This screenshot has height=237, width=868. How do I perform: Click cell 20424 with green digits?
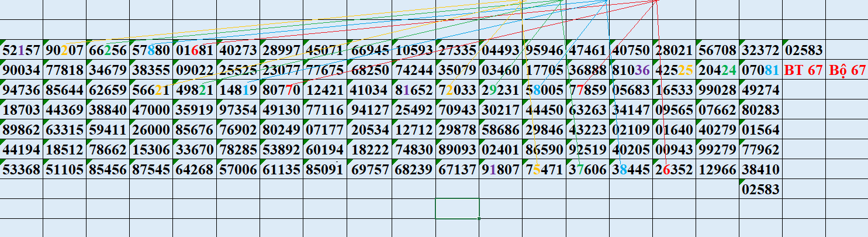point(717,71)
